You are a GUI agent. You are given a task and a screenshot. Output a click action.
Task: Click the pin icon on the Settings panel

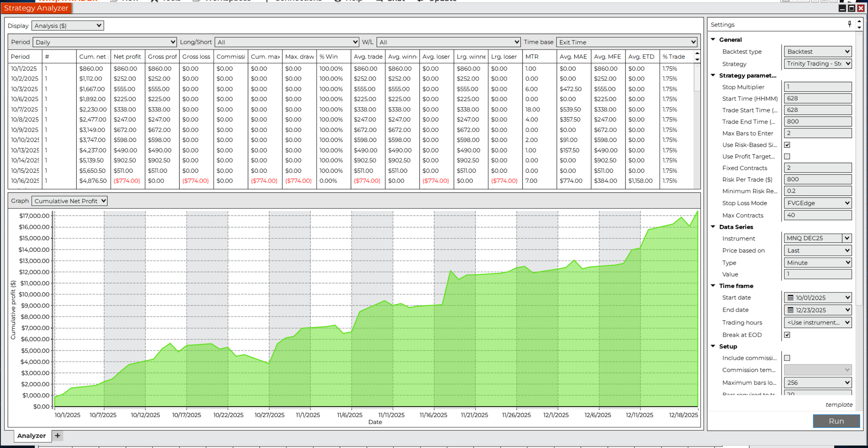[x=850, y=24]
